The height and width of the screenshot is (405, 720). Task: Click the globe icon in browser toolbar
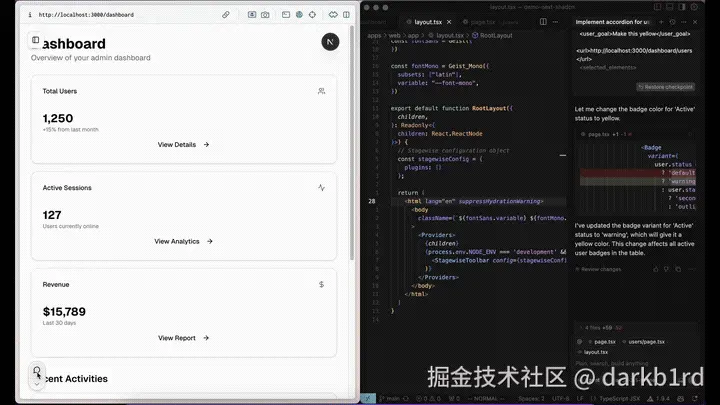299,15
